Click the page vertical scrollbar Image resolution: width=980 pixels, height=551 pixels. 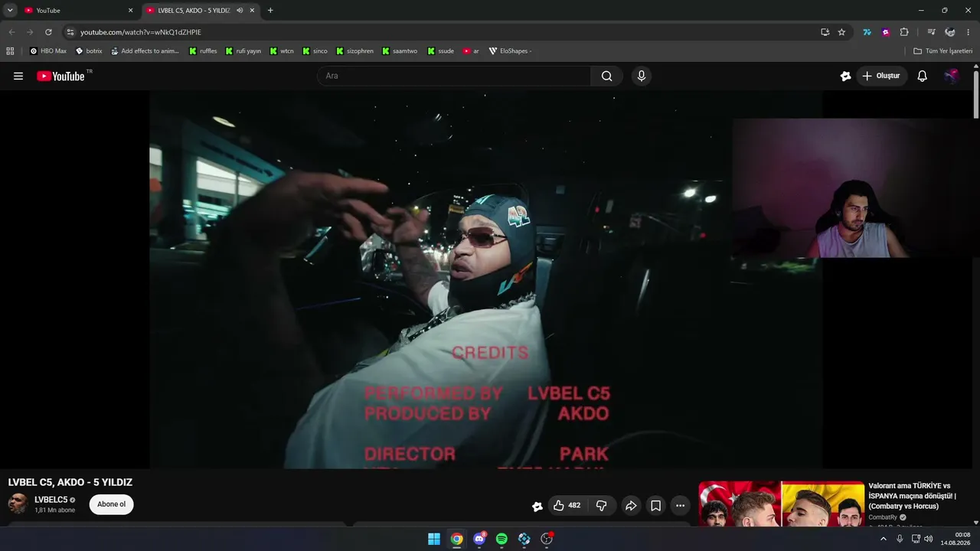pos(976,95)
